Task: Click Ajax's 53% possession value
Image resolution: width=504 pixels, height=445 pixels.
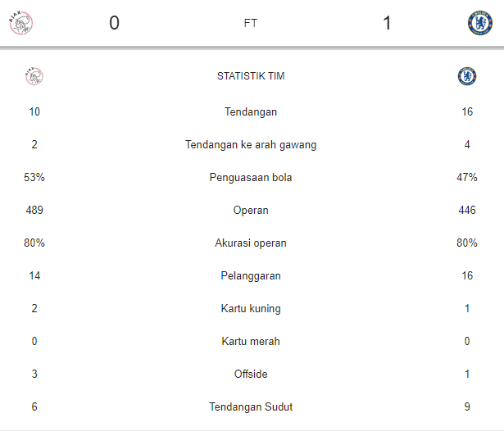Action: pos(34,178)
